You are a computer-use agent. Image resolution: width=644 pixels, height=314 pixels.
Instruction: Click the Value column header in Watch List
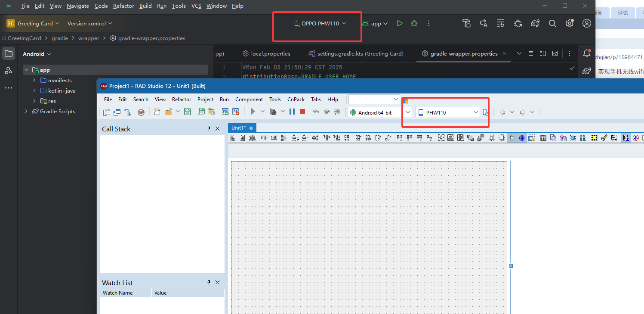160,293
